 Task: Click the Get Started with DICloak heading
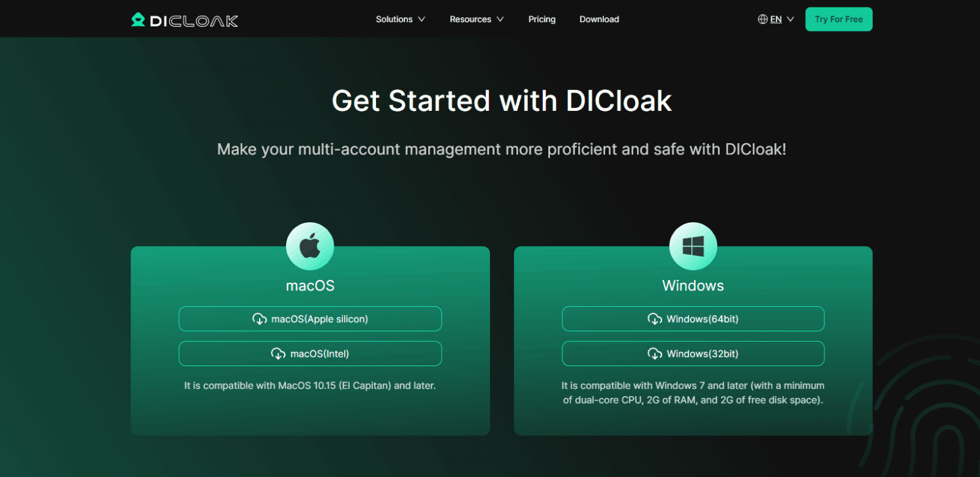click(502, 101)
